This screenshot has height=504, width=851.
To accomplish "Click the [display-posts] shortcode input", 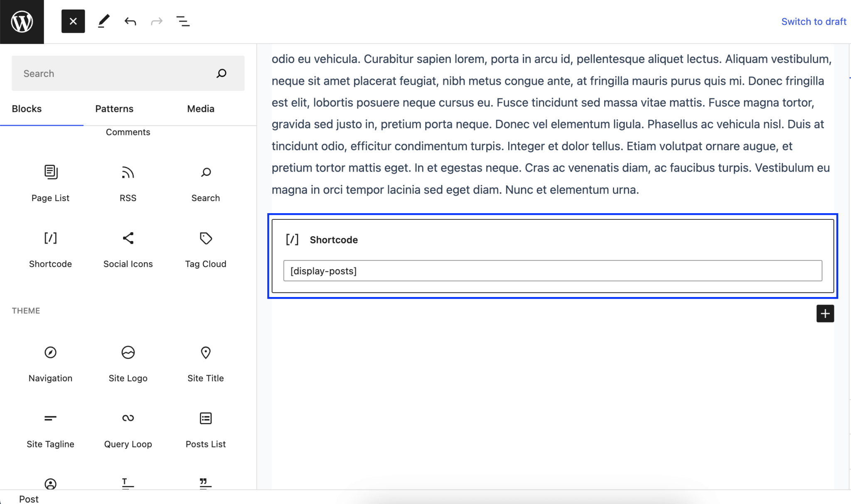I will click(553, 271).
